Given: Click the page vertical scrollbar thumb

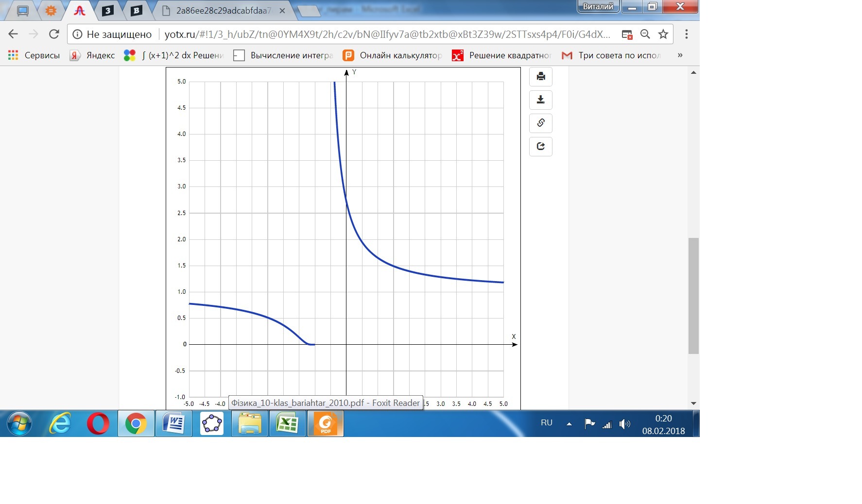Looking at the screenshot, I should [x=693, y=296].
